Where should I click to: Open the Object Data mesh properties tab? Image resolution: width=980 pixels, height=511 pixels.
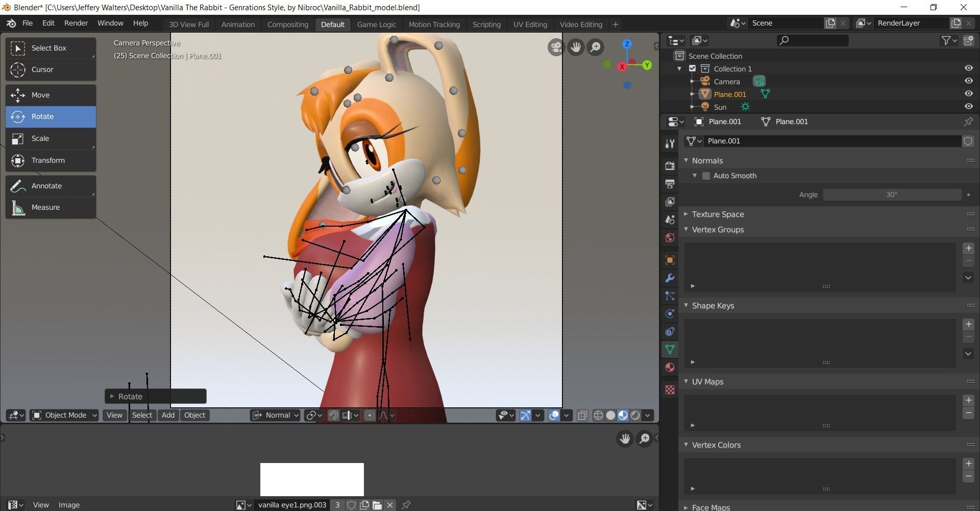[x=670, y=350]
